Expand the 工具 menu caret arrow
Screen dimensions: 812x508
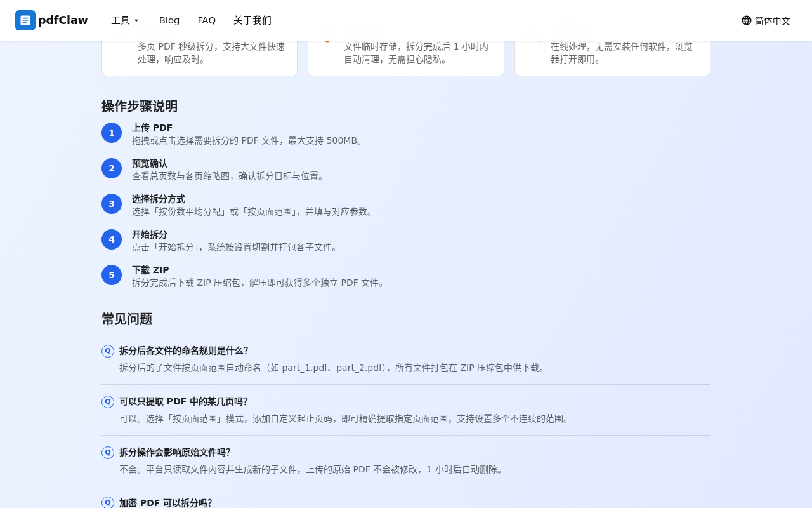tap(136, 20)
